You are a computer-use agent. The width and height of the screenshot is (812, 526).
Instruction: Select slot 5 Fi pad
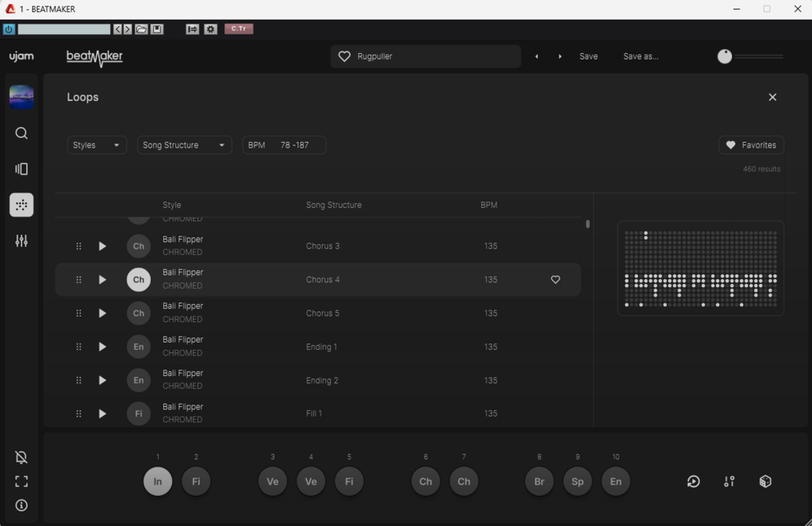point(349,482)
